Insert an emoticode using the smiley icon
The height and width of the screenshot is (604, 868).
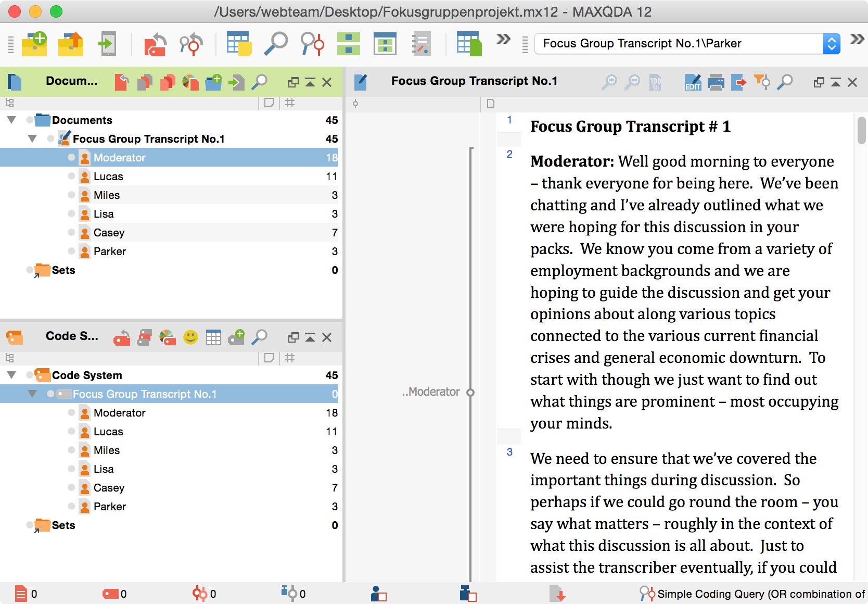[x=190, y=337]
